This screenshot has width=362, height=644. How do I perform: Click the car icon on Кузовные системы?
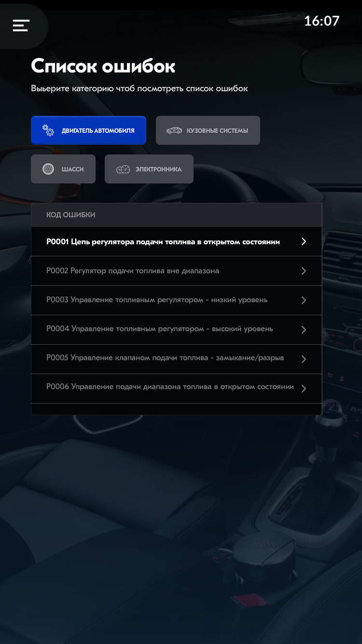[174, 130]
